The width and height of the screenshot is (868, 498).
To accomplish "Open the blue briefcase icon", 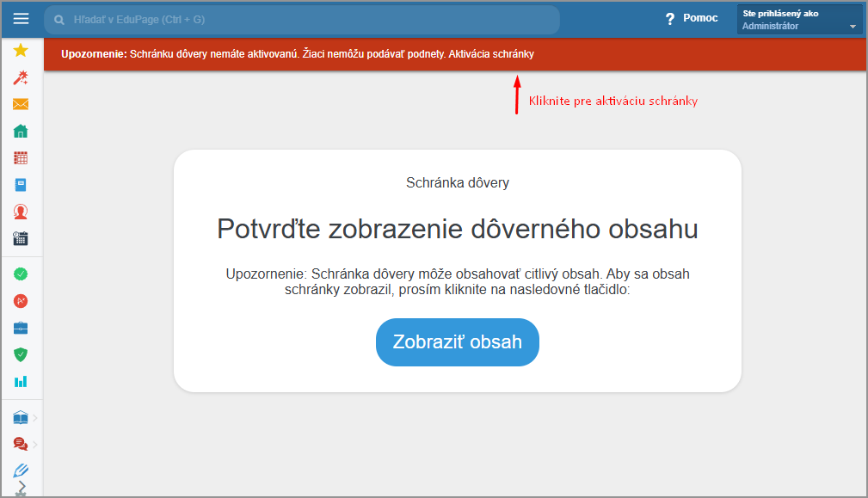I will pyautogui.click(x=21, y=328).
